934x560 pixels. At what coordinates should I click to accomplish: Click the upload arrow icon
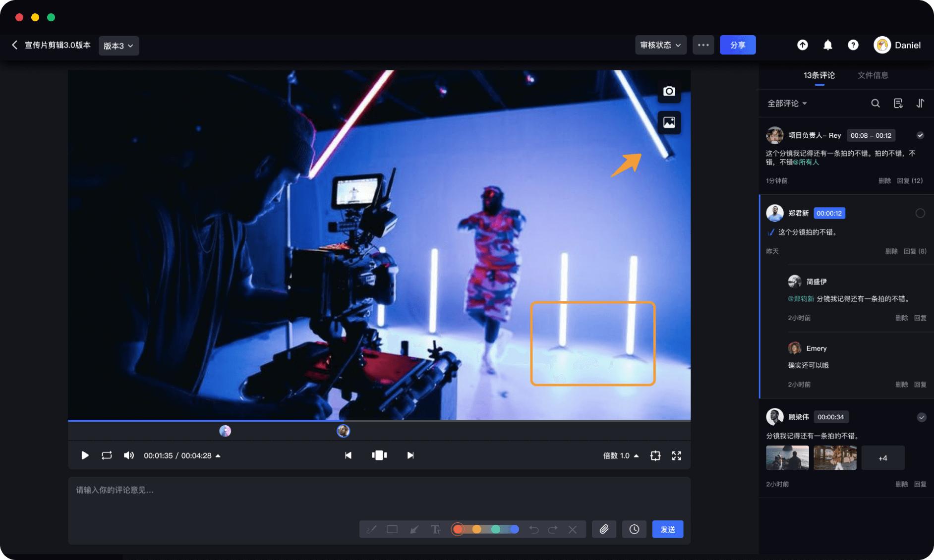802,45
